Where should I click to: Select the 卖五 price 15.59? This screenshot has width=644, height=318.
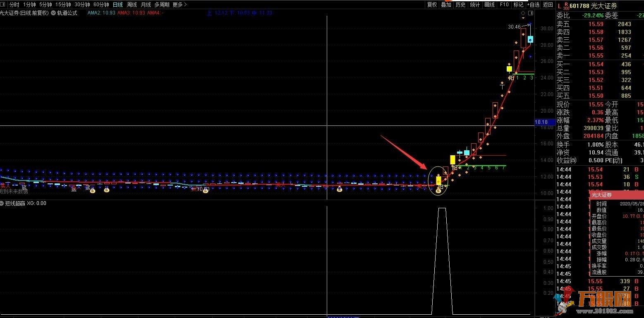(x=596, y=24)
